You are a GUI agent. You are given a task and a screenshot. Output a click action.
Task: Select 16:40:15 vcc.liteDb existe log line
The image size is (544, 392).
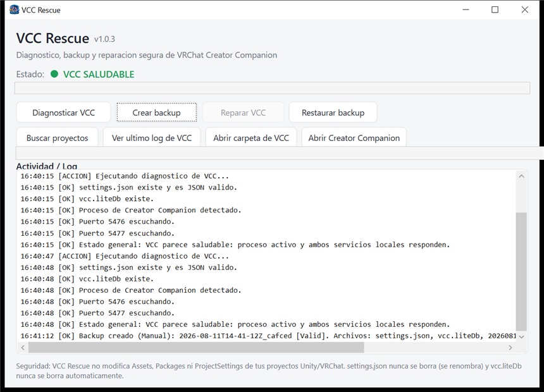pyautogui.click(x=87, y=199)
